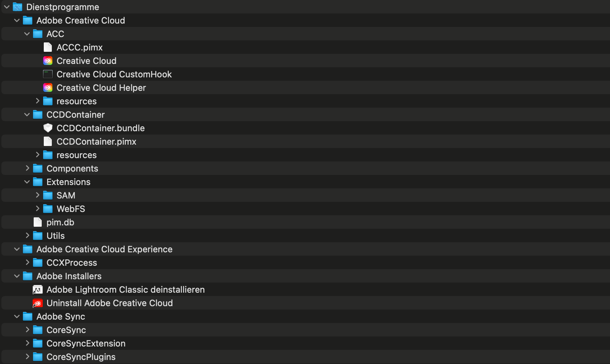Click the Adobe Lightroom Classic deinstallieren icon
Screen dimensions: 610x364
click(37, 290)
